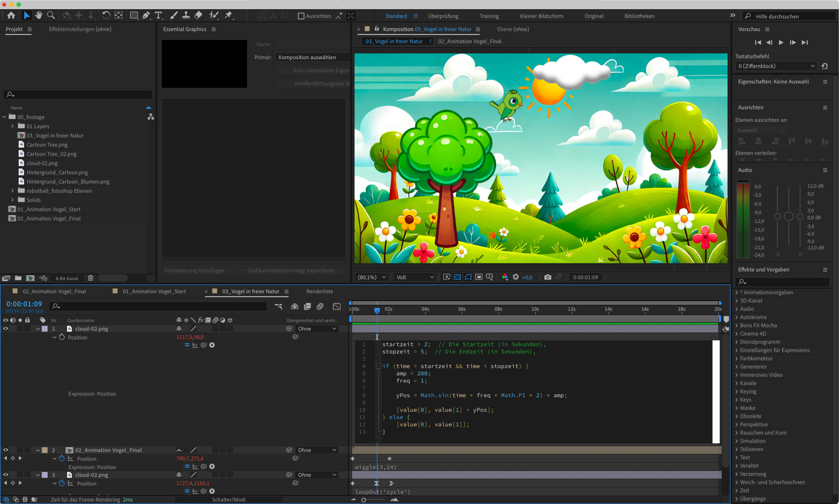
Task: Select the Puppet Pin tool
Action: click(229, 15)
